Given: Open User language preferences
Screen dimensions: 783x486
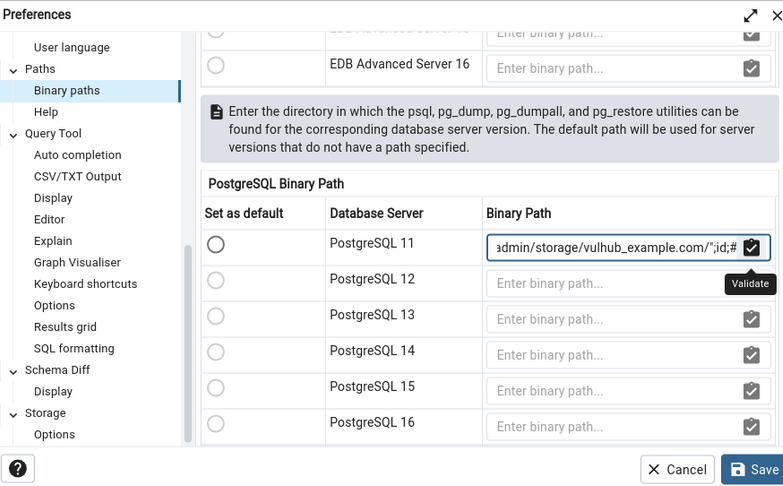Looking at the screenshot, I should 72,47.
